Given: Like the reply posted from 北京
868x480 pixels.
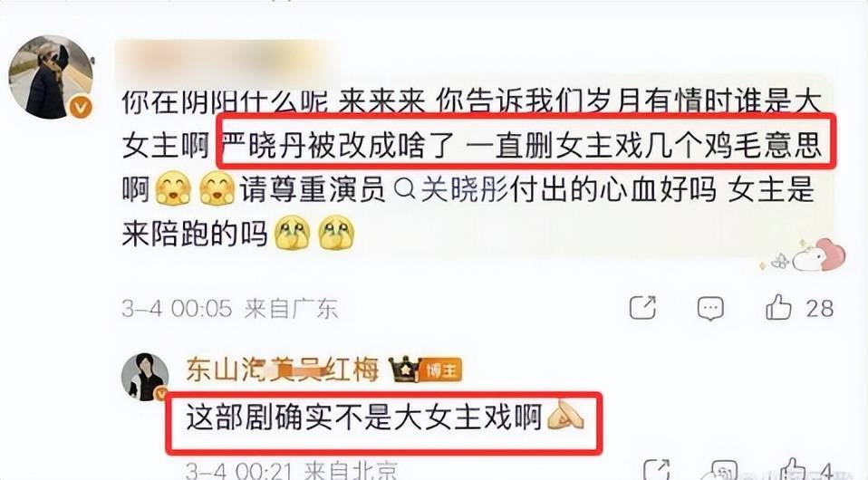Looking at the screenshot, I should [794, 469].
